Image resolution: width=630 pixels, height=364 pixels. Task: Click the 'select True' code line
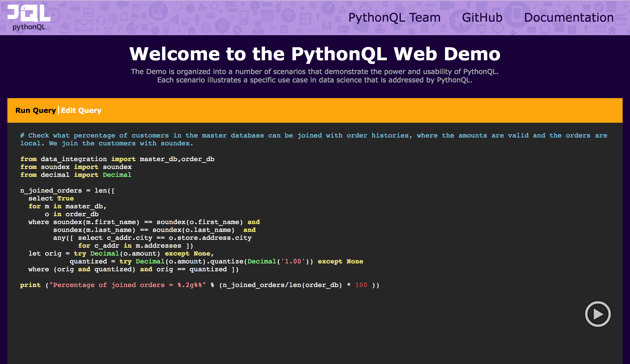point(51,198)
